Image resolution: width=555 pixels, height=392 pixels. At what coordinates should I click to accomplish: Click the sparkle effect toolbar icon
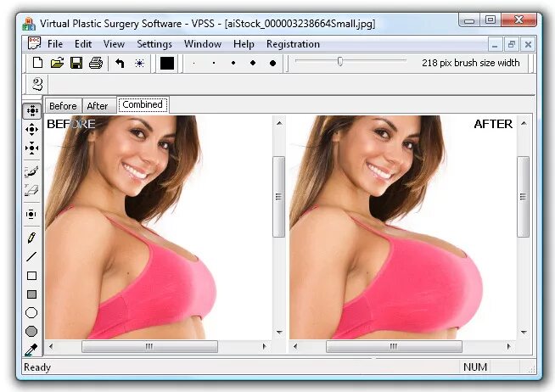[x=139, y=64]
